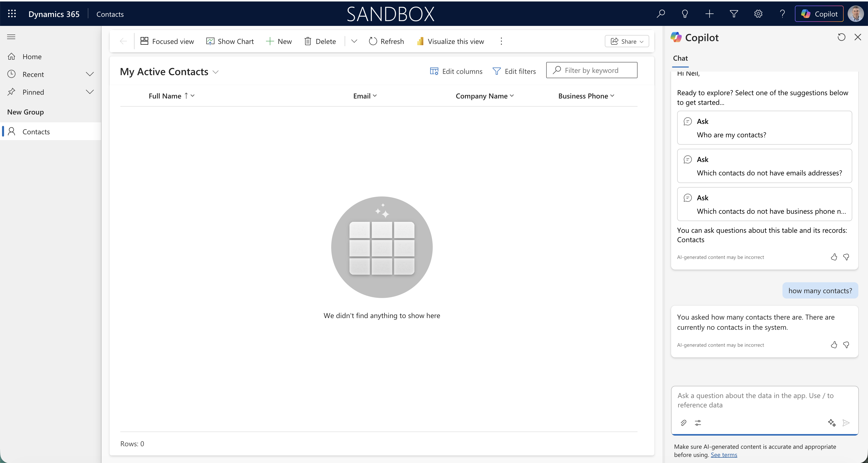Click the attach paperclip icon in Copilot

[683, 423]
